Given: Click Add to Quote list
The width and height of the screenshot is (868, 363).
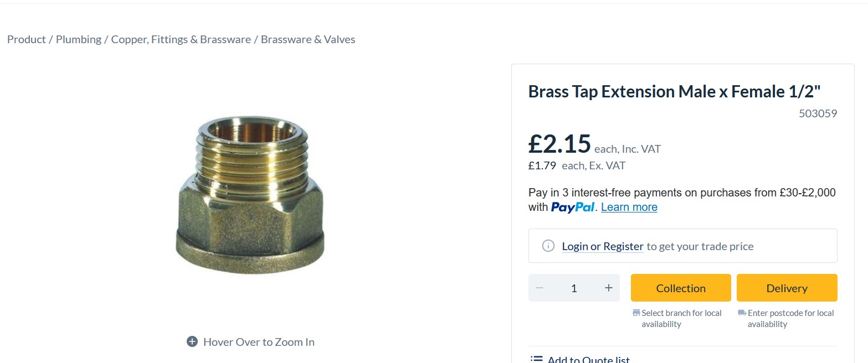Looking at the screenshot, I should click(x=587, y=359).
